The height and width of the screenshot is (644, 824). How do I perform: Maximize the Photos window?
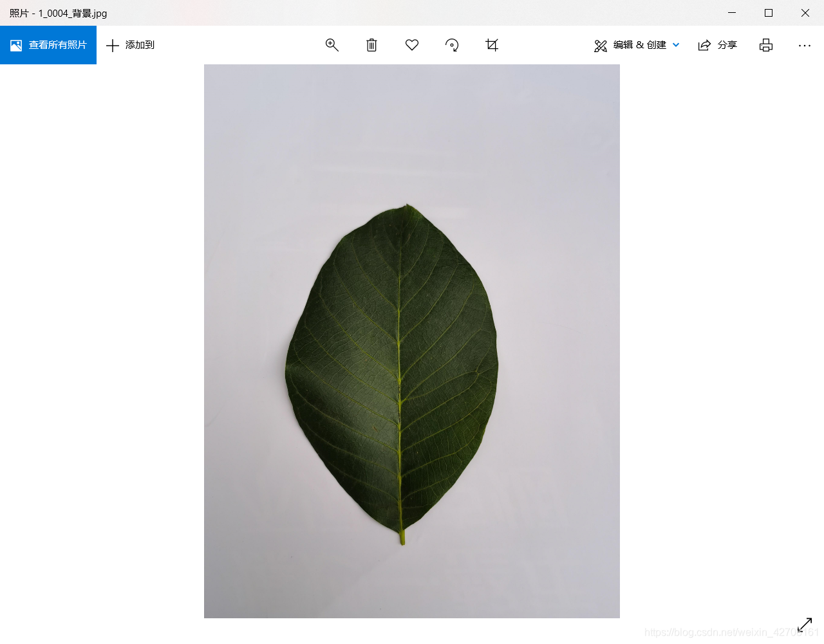(x=769, y=12)
